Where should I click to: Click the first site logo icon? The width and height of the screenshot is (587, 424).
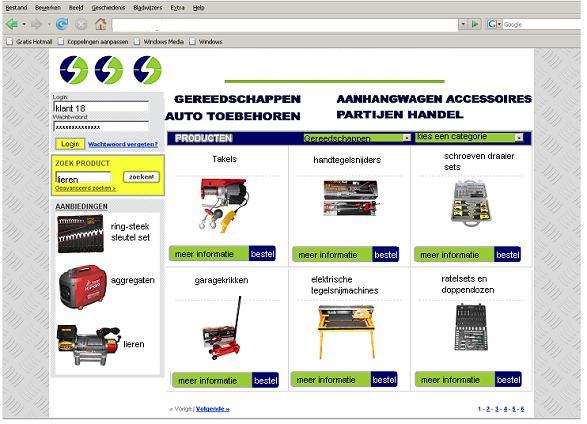(73, 70)
